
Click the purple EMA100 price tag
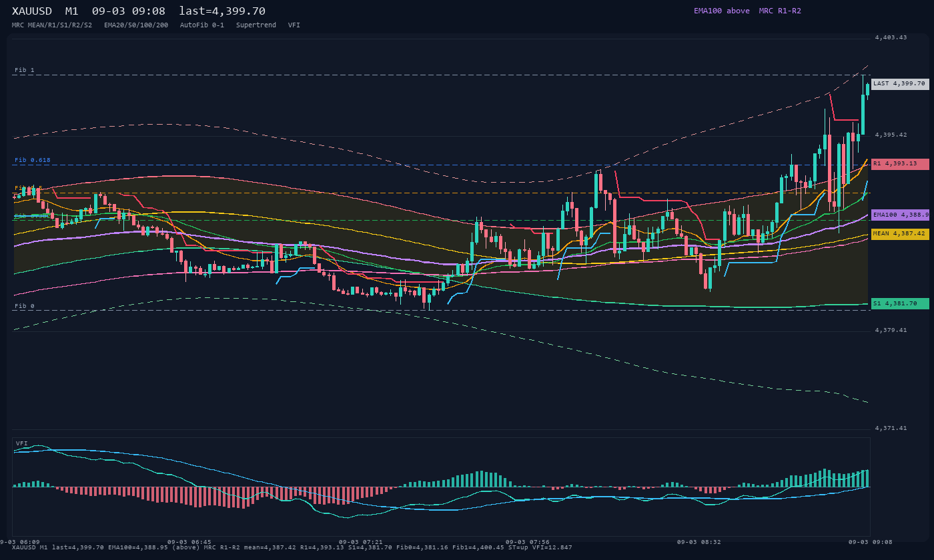(x=900, y=215)
